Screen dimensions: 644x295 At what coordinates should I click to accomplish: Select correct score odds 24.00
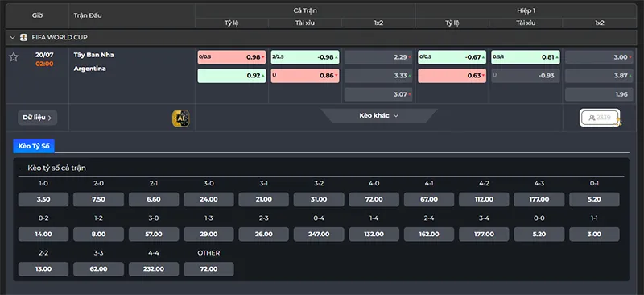coord(208,199)
